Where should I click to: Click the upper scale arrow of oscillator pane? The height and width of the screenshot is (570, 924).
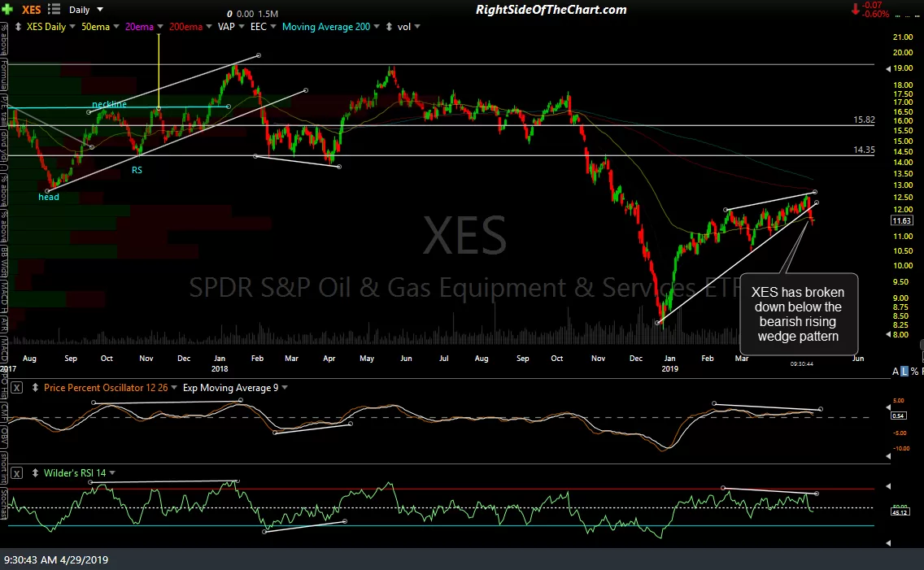888,407
